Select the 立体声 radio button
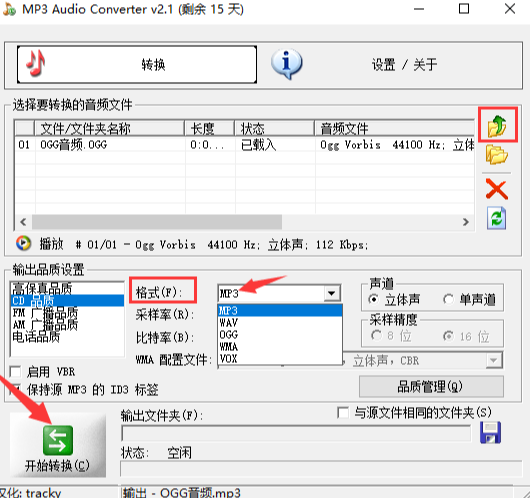Viewport: 530px width, 498px height. (x=374, y=299)
